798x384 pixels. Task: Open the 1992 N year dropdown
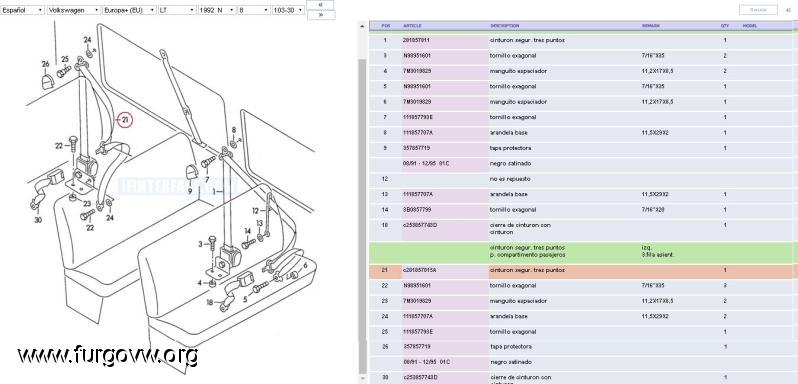click(x=217, y=10)
